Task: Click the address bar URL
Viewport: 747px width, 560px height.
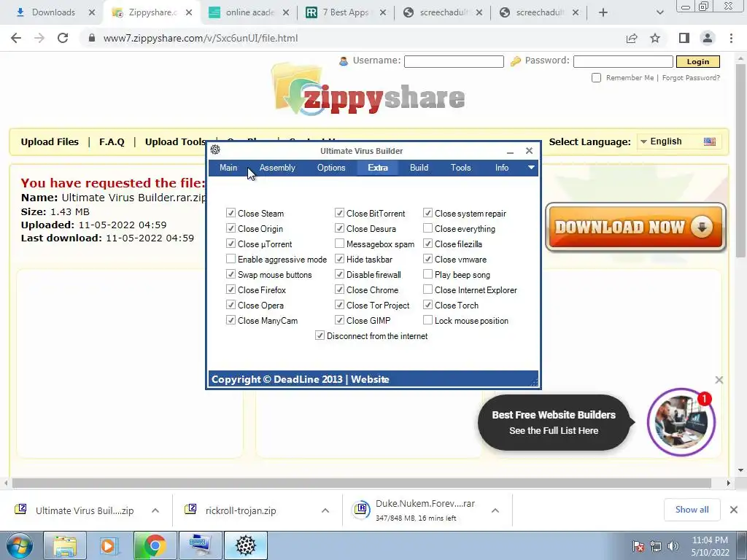Action: click(201, 38)
